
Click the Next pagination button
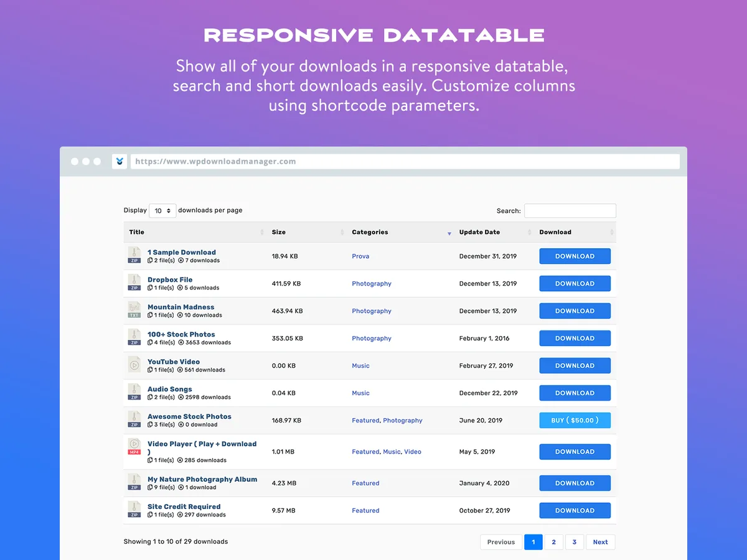pyautogui.click(x=600, y=542)
